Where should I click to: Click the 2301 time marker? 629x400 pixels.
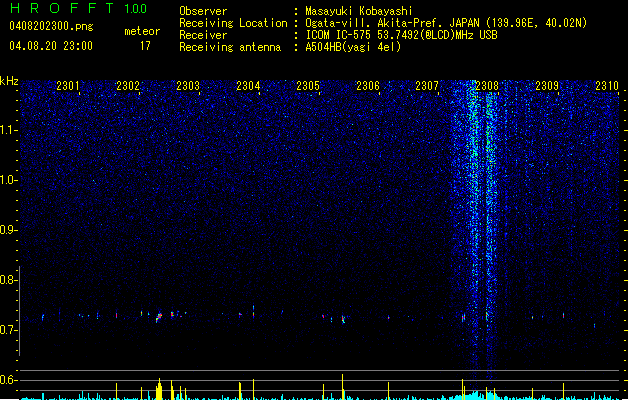point(68,86)
